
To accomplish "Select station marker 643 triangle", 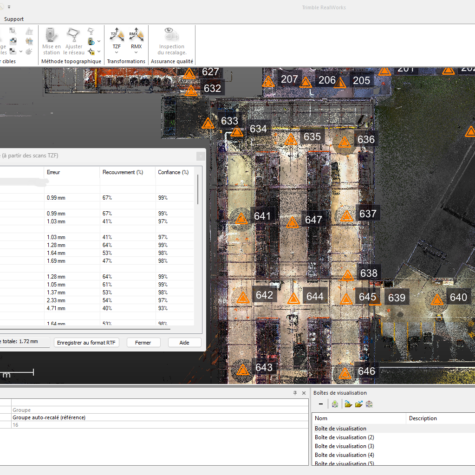I will (x=243, y=370).
